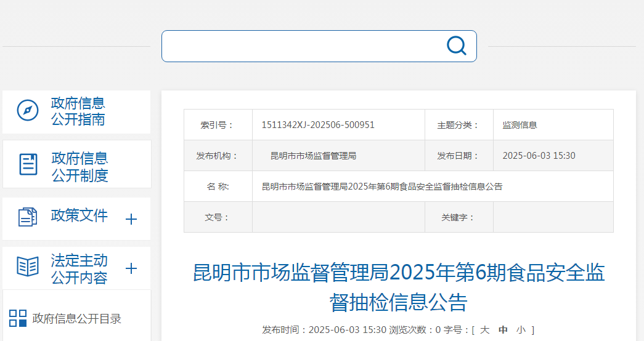Viewport: 644px width, 341px height.
Task: Set font size to 中
Action: [503, 330]
